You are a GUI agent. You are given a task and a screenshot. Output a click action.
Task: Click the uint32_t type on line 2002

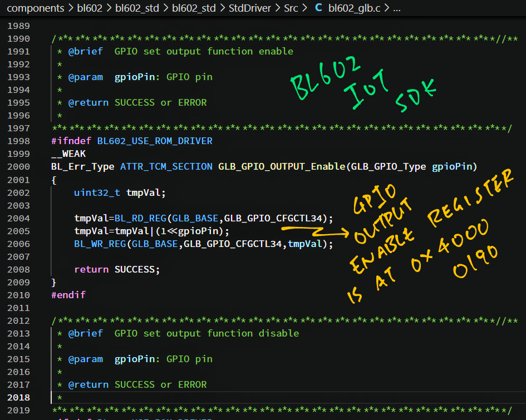(97, 192)
